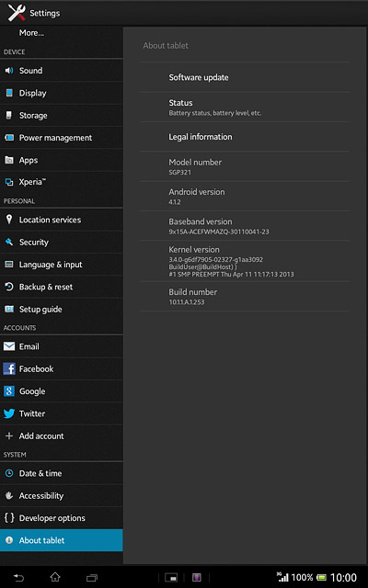This screenshot has width=368, height=588.
Task: Open the Twitter bird icon
Action: coord(9,413)
